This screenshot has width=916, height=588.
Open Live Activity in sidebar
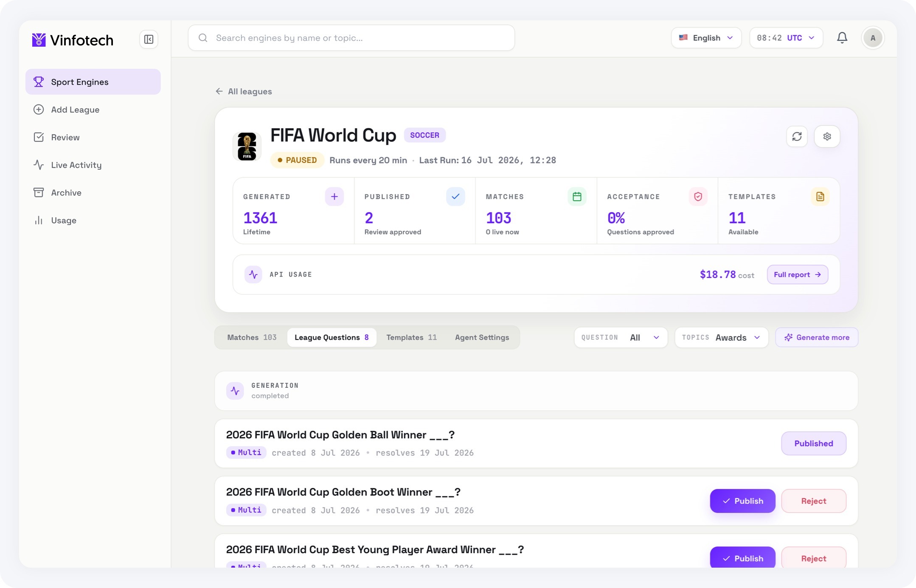(x=93, y=165)
